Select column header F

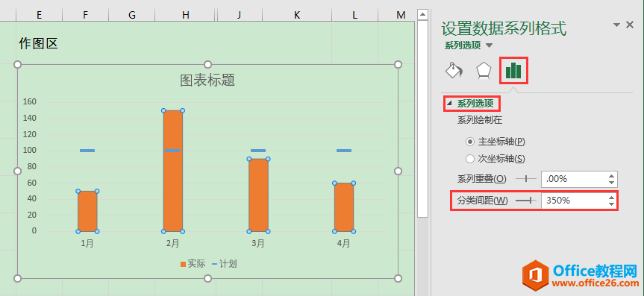85,15
